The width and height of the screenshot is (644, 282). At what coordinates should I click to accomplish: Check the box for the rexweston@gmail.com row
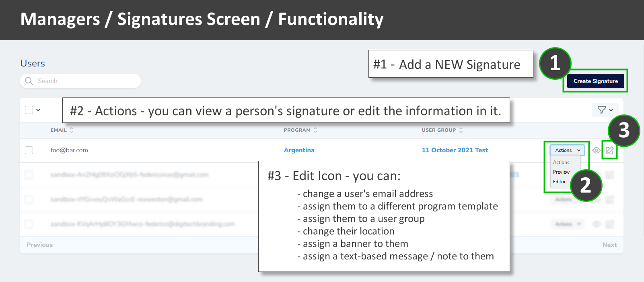tap(29, 199)
